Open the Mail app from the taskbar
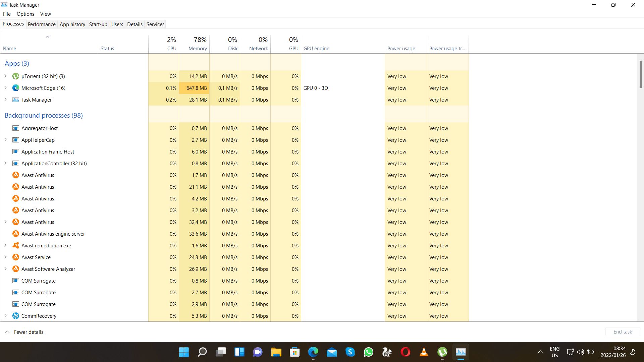This screenshot has height=362, width=644. 331,352
